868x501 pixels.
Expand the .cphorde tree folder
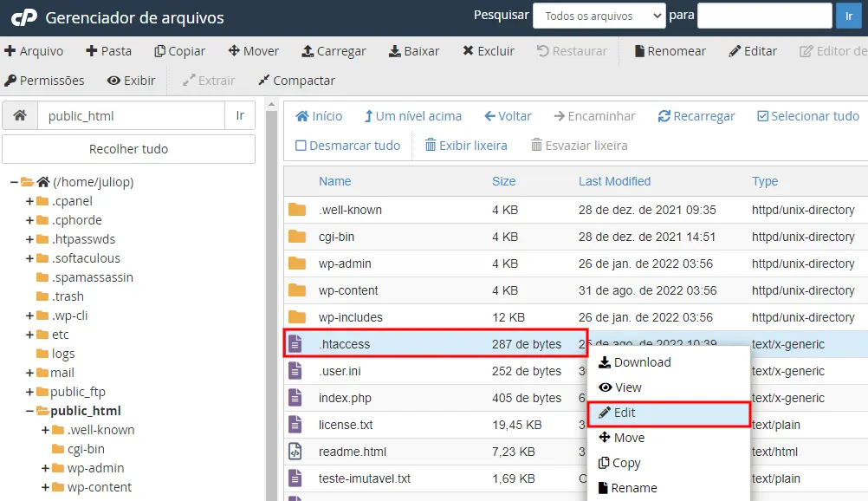[30, 220]
